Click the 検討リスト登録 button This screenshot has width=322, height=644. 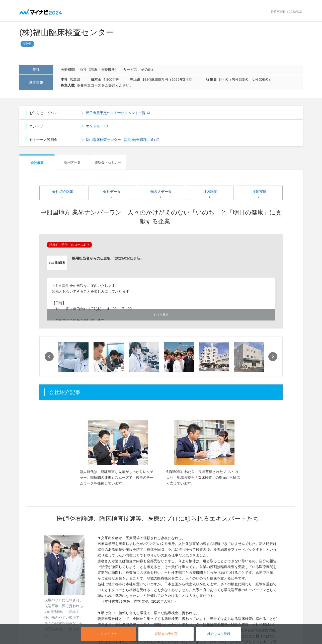(219, 634)
